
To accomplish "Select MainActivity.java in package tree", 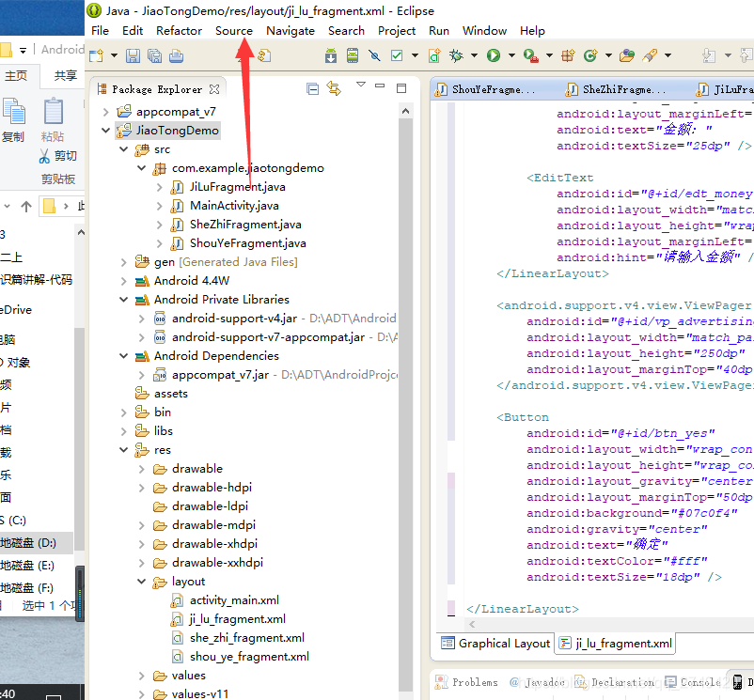I will [x=234, y=206].
